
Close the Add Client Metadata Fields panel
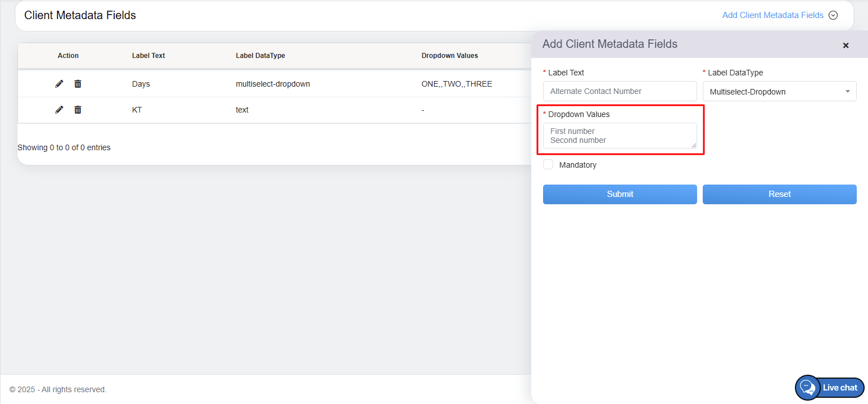click(x=846, y=46)
